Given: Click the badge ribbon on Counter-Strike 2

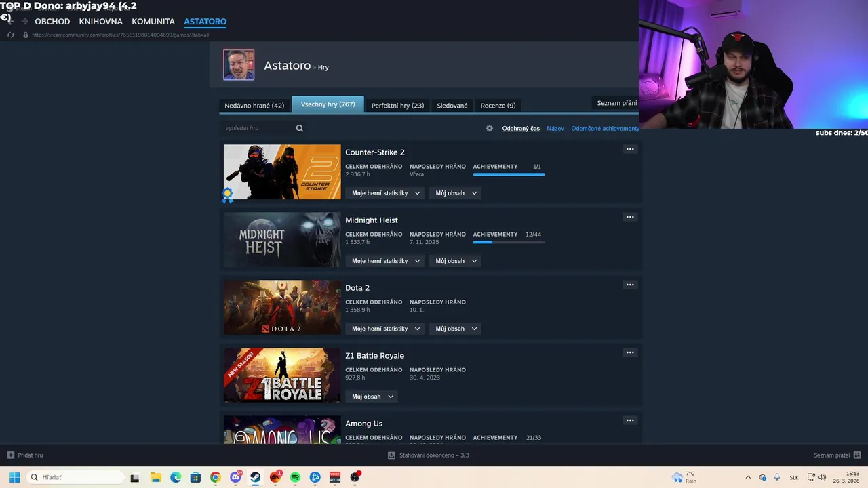Looking at the screenshot, I should coord(228,195).
